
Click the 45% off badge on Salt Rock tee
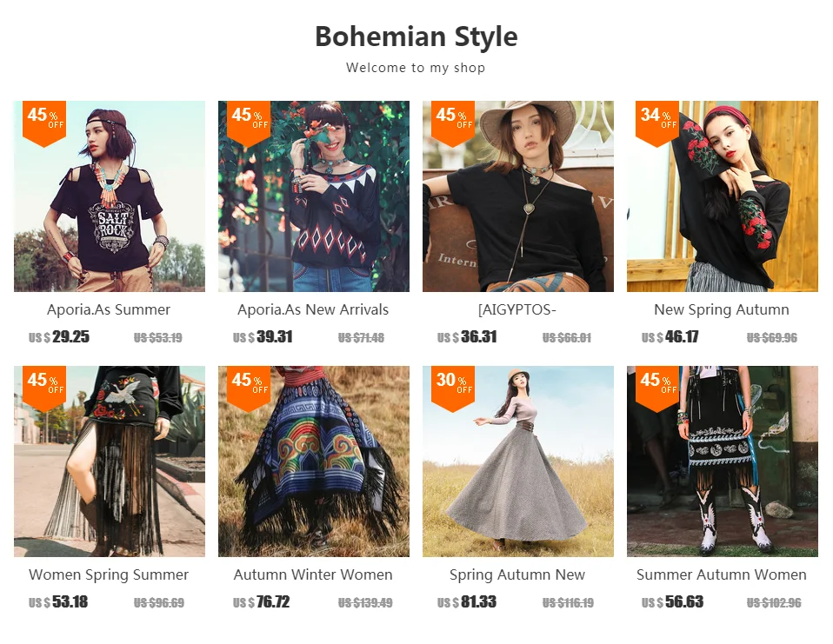(x=44, y=123)
